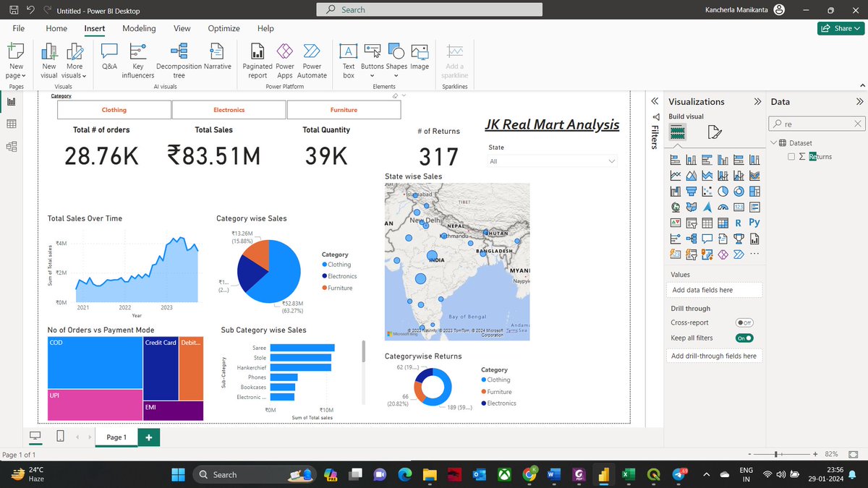Select the card visual
The image size is (868, 488).
coord(739,207)
